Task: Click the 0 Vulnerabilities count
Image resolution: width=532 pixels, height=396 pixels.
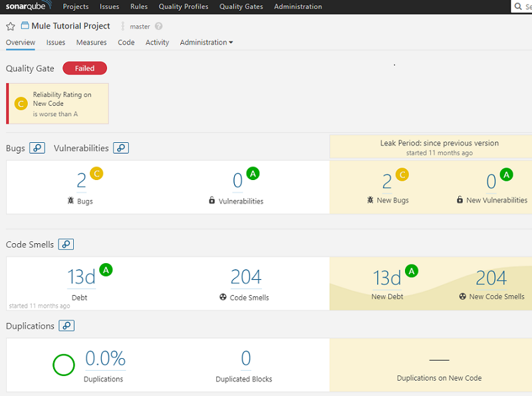Action: [237, 180]
